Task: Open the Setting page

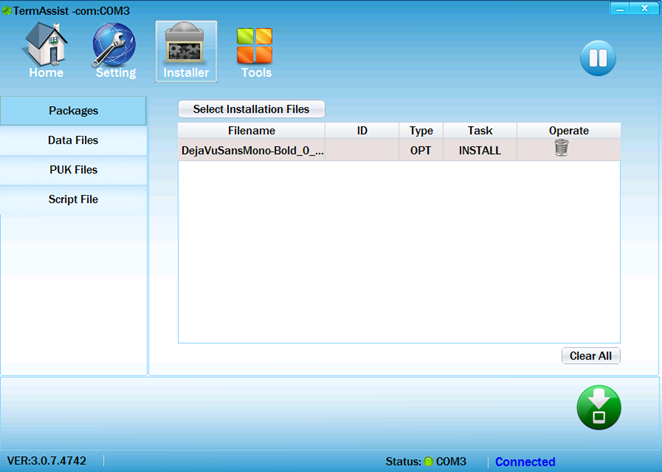Action: pyautogui.click(x=115, y=51)
